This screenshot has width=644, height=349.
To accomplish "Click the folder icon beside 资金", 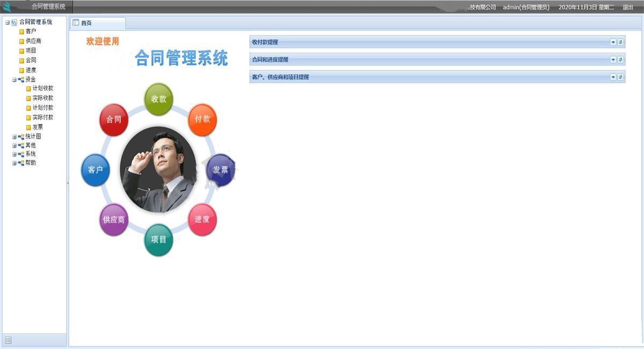I will (21, 79).
